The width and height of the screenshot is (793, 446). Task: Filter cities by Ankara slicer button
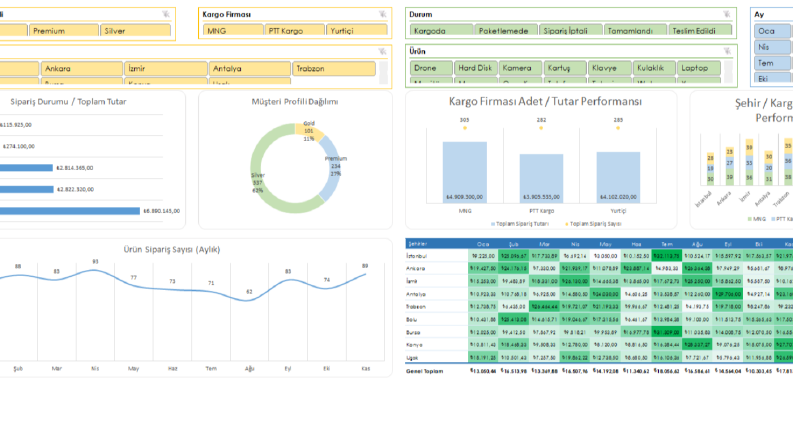tap(82, 68)
